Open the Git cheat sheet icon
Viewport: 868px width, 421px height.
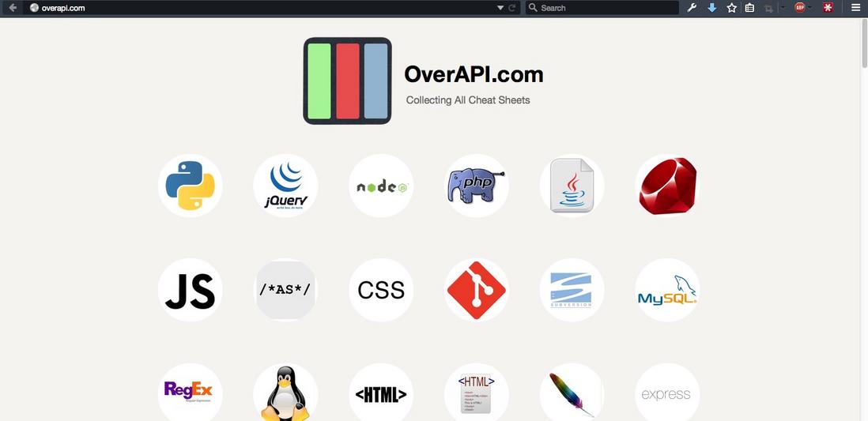[x=477, y=290]
